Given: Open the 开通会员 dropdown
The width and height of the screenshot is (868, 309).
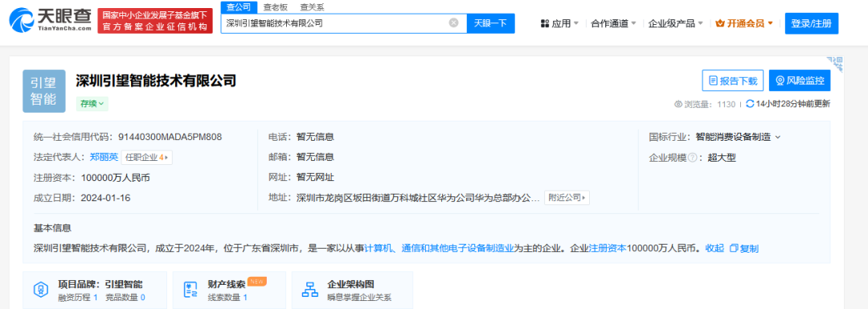Looking at the screenshot, I should coord(744,24).
